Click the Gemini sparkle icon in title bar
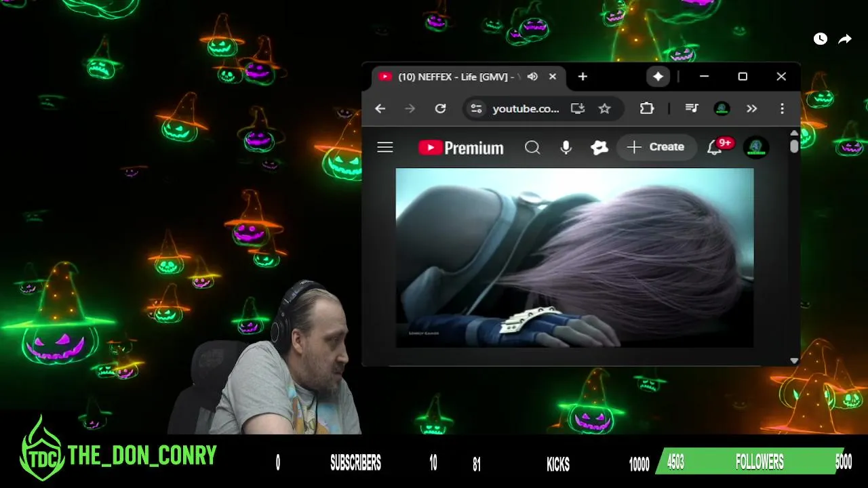868x488 pixels. click(x=658, y=77)
